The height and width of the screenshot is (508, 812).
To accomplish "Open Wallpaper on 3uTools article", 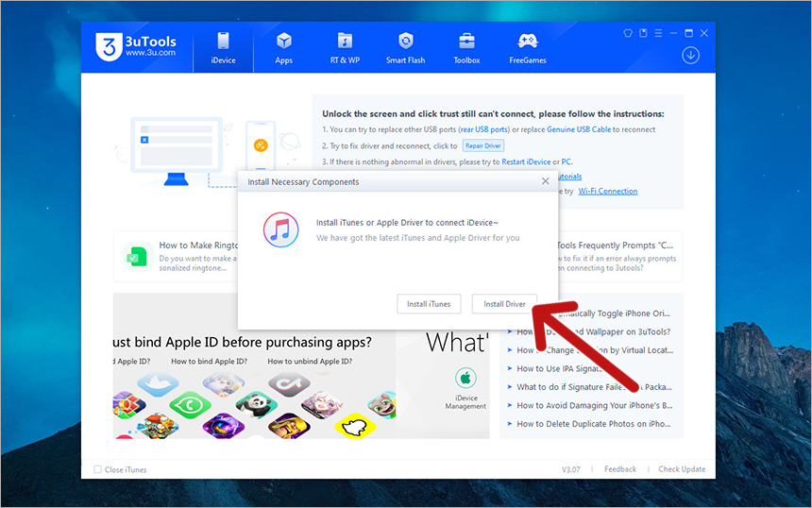I will coord(594,332).
